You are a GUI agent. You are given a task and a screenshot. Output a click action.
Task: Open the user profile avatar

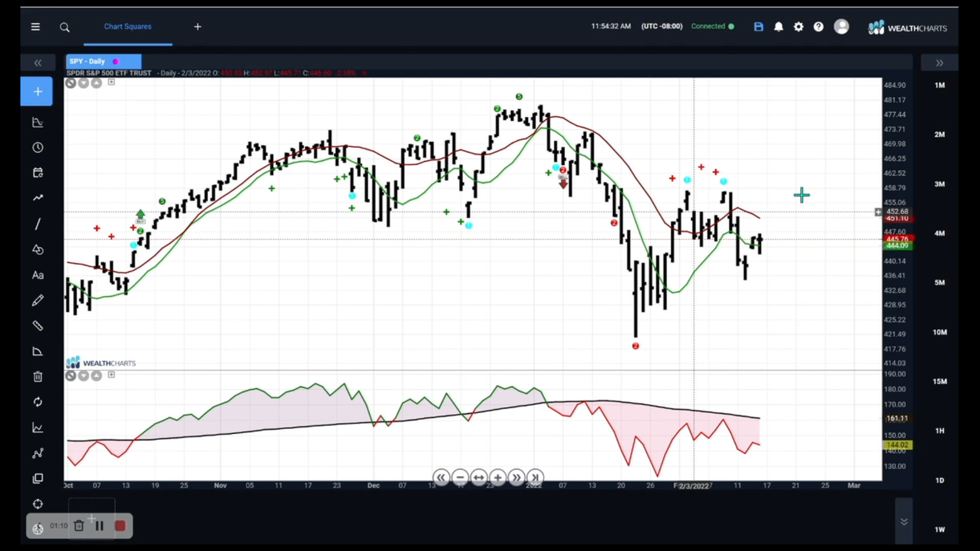(x=841, y=27)
